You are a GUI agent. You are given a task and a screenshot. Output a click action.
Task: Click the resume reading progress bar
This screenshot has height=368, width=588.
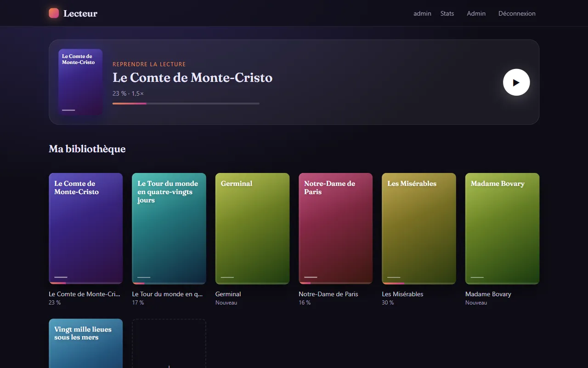pyautogui.click(x=186, y=103)
